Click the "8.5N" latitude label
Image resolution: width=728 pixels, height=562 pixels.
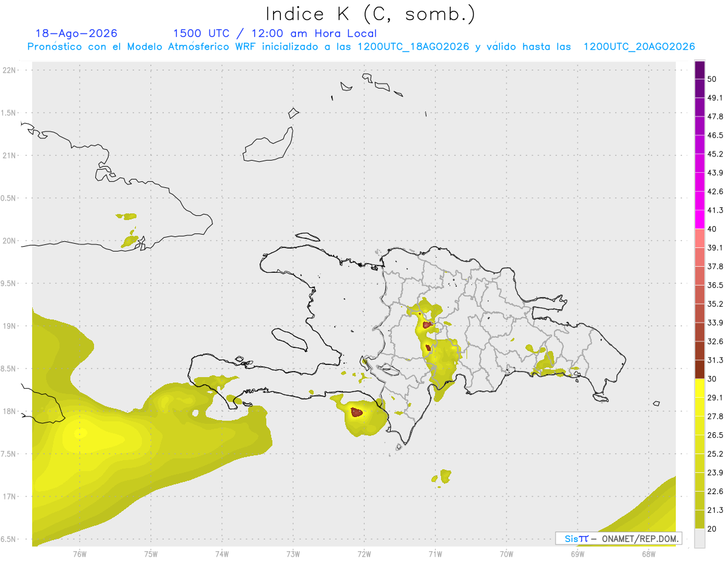click(9, 369)
